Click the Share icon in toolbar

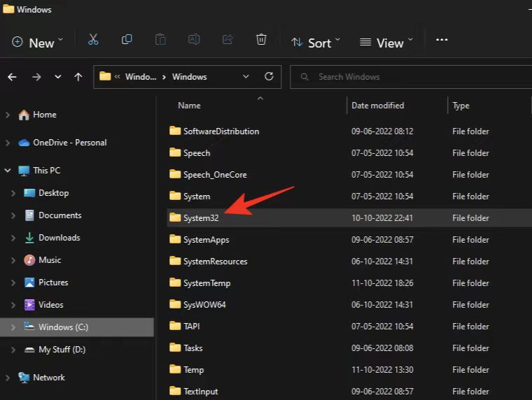227,40
